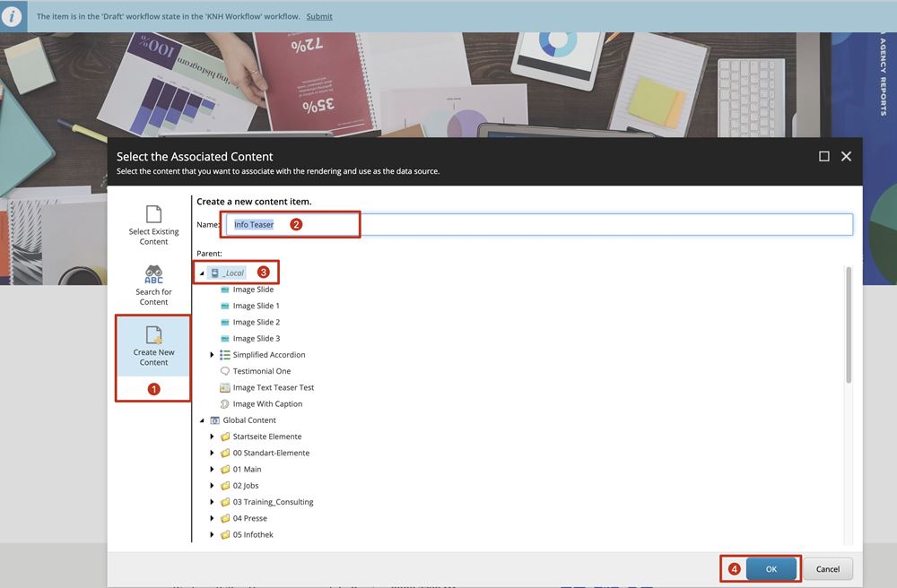The image size is (897, 588).
Task: Expand the Simplified Accordion node
Action: tap(213, 355)
